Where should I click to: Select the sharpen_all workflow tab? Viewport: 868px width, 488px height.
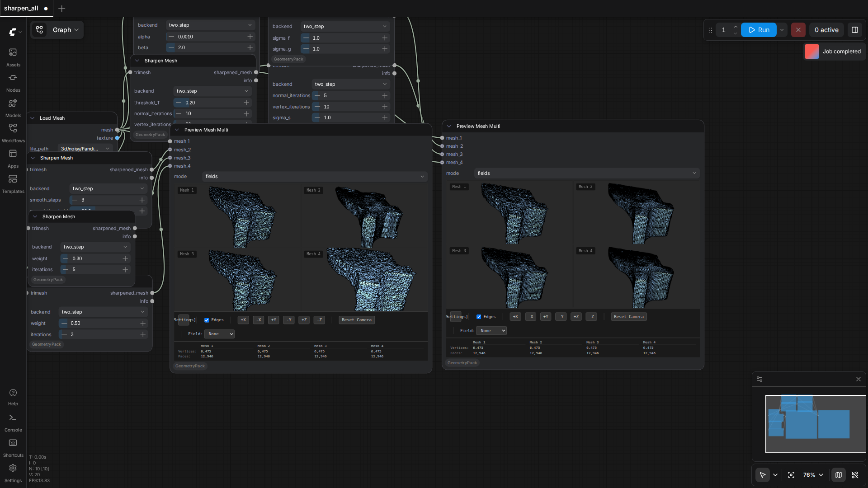click(26, 8)
